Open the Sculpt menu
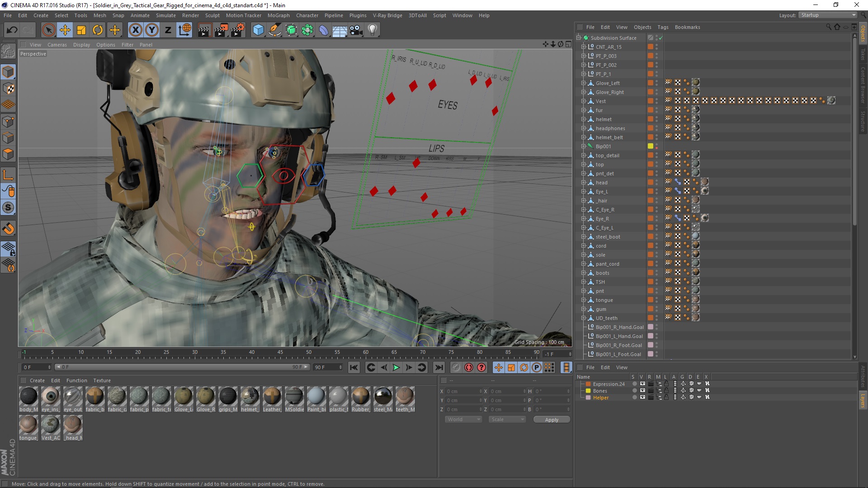The image size is (868, 488). 212,15
